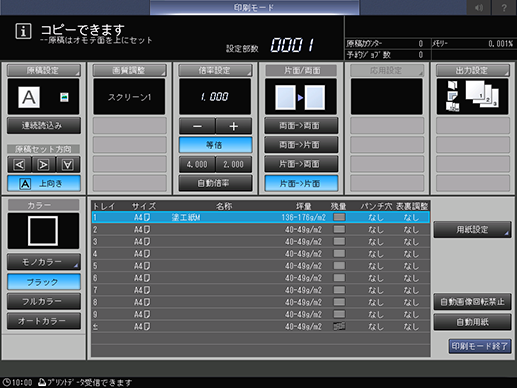Click the printer data status icon
Screen dimensions: 517x388
point(42,382)
